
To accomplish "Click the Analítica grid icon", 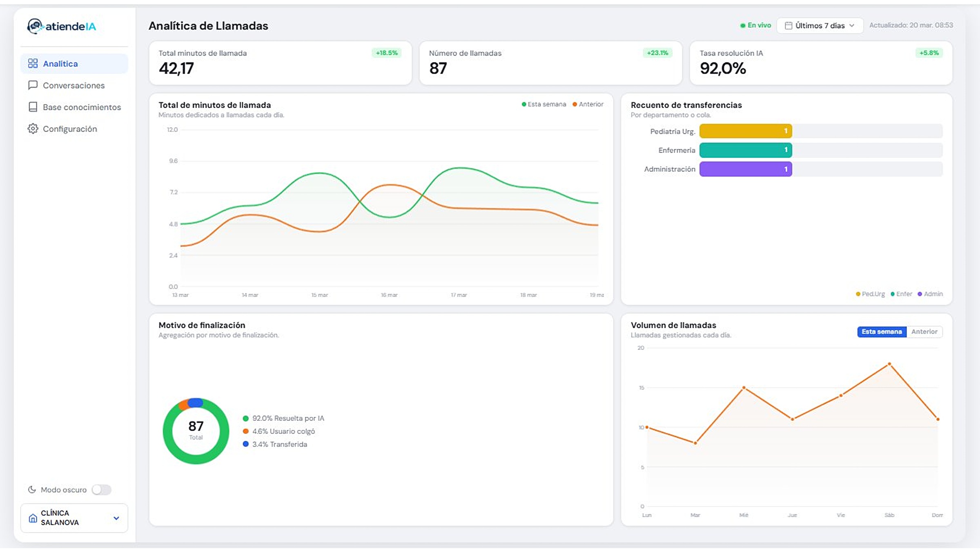I will pos(33,64).
